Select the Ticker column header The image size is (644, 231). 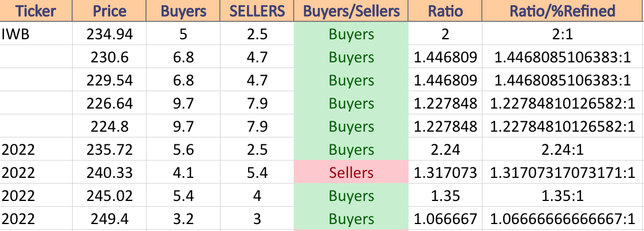click(36, 11)
